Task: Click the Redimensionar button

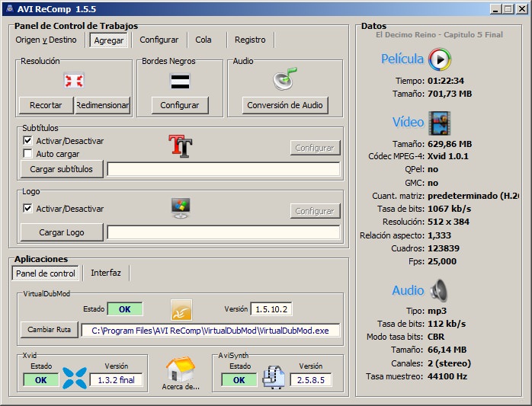Action: [102, 105]
